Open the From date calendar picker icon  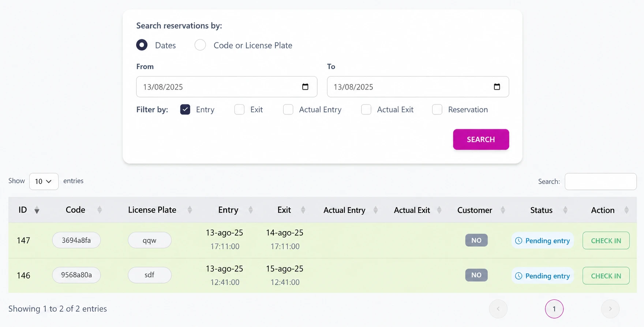tap(305, 87)
